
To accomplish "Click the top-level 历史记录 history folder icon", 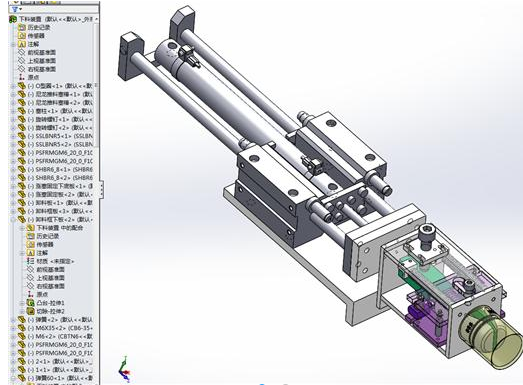I will coord(22,27).
